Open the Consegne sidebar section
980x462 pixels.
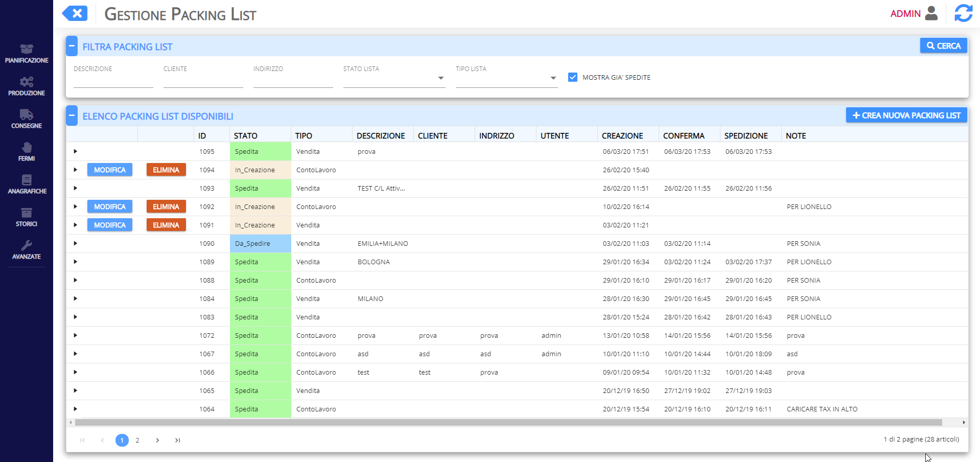tap(27, 119)
